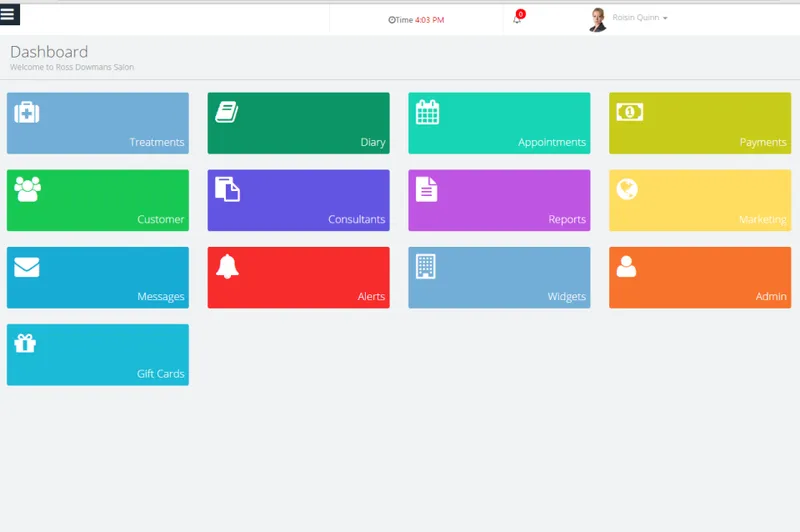Viewport: 800px width, 532px height.
Task: Click the Consultants documents icon
Action: pyautogui.click(x=227, y=189)
